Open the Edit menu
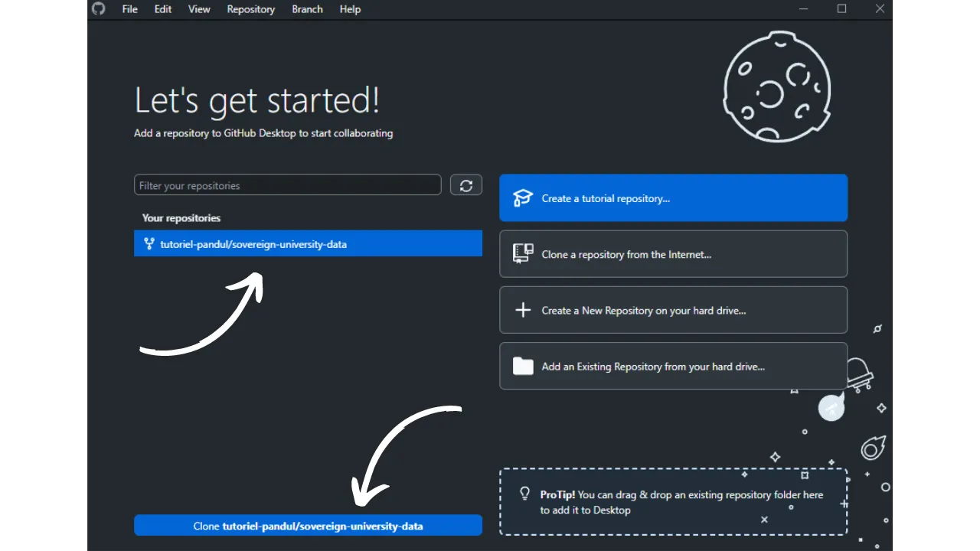 (163, 9)
